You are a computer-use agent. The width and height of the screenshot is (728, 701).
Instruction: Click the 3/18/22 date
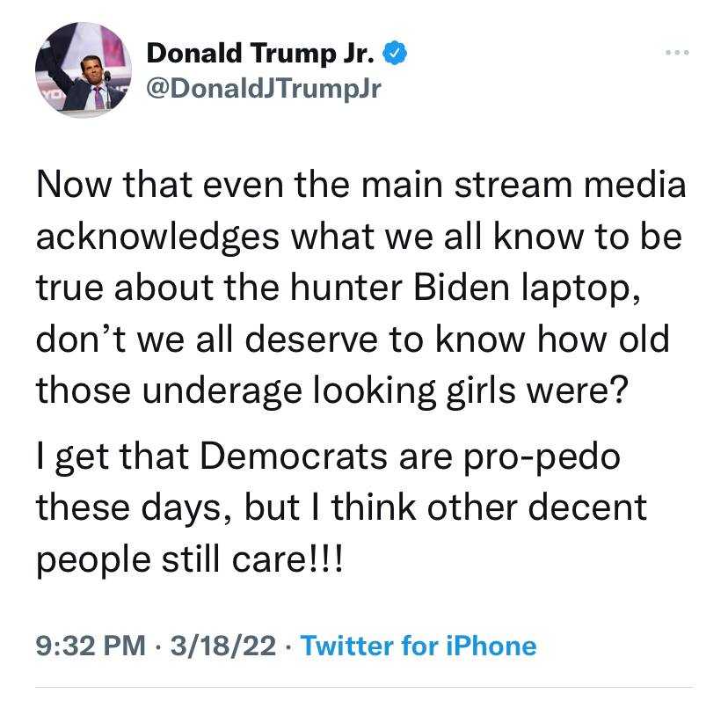[223, 646]
